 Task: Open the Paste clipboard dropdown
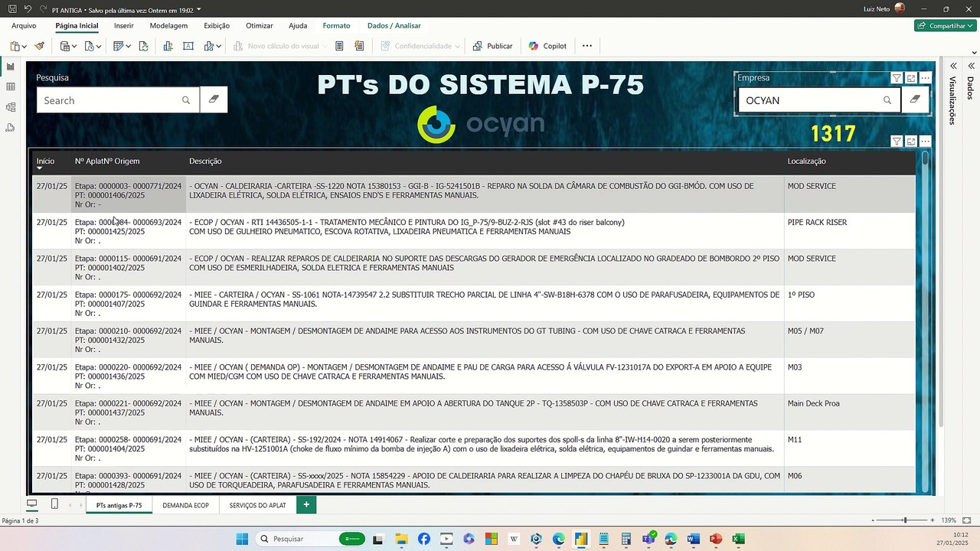17,46
